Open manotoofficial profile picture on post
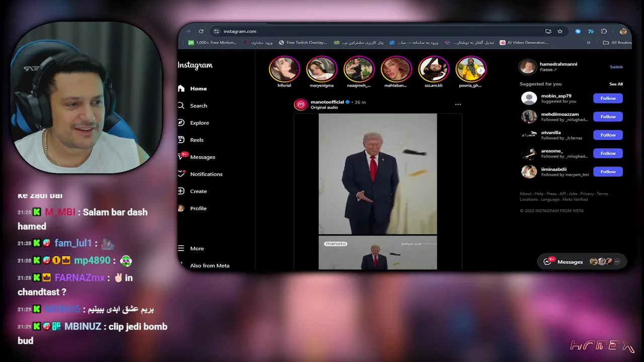Screen dimensions: 644x362 [301, 104]
